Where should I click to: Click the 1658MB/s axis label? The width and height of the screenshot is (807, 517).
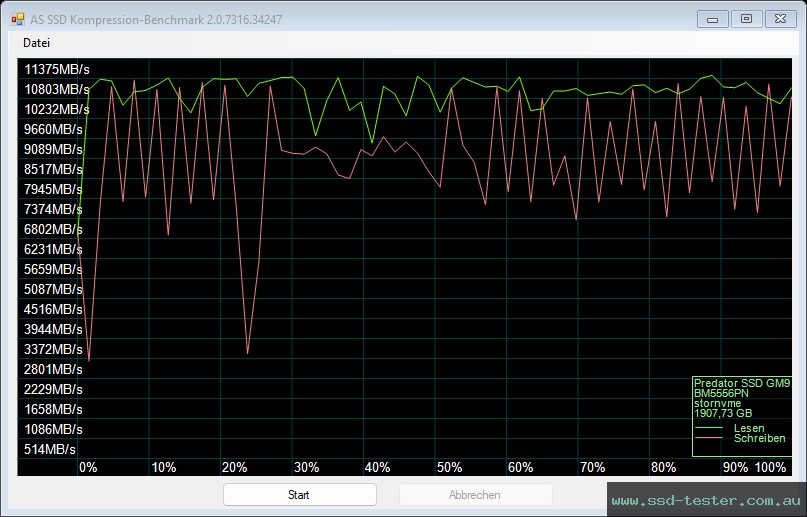point(53,409)
